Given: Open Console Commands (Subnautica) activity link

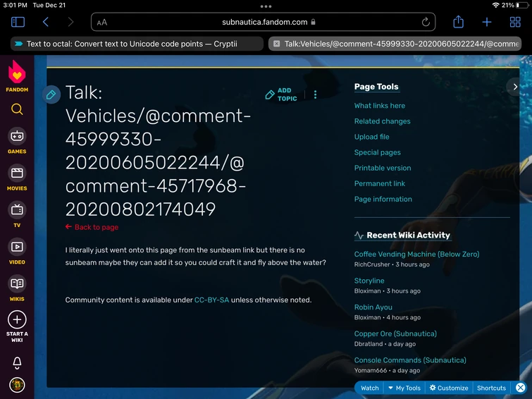Looking at the screenshot, I should (410, 360).
